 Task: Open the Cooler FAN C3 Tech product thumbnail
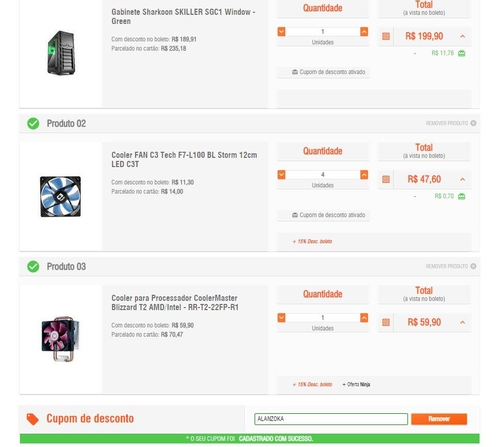(x=60, y=197)
